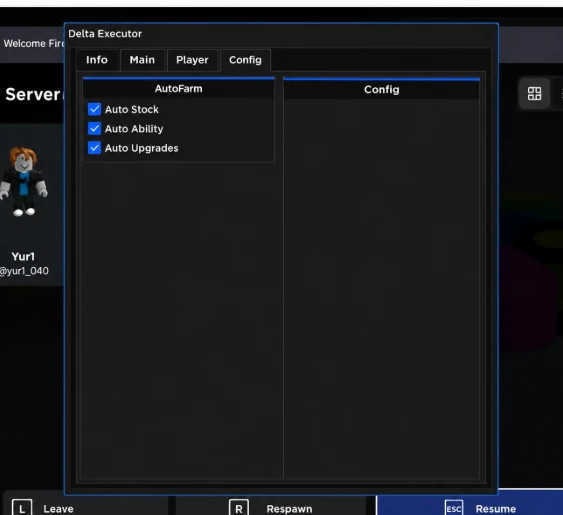Open the Info tab

[x=97, y=60]
